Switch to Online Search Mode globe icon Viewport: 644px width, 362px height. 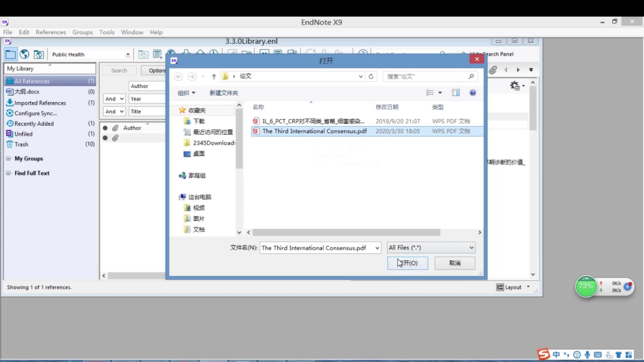[x=24, y=54]
